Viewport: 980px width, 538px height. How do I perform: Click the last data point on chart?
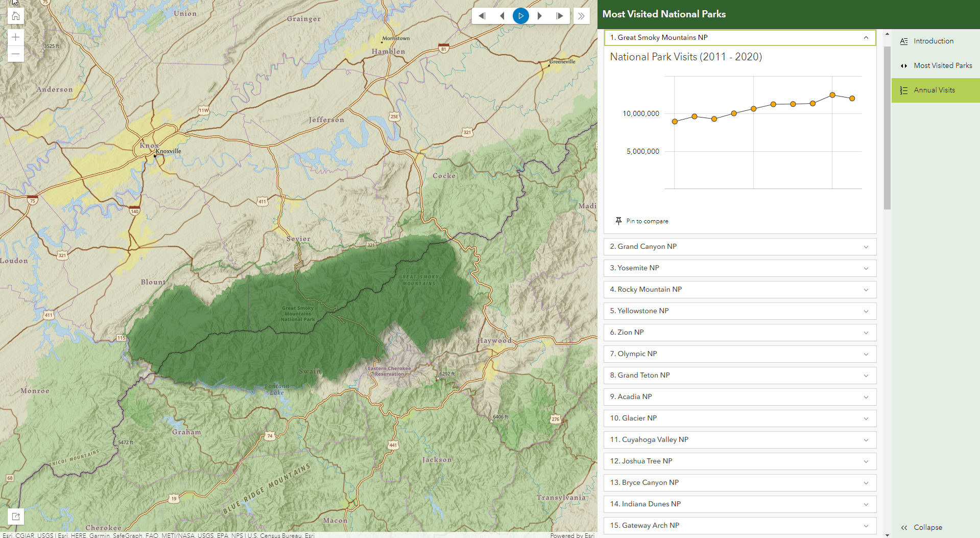coord(852,98)
